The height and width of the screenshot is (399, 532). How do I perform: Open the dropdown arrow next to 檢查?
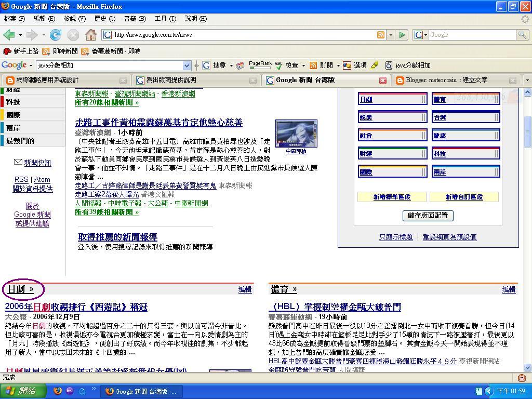pos(303,65)
